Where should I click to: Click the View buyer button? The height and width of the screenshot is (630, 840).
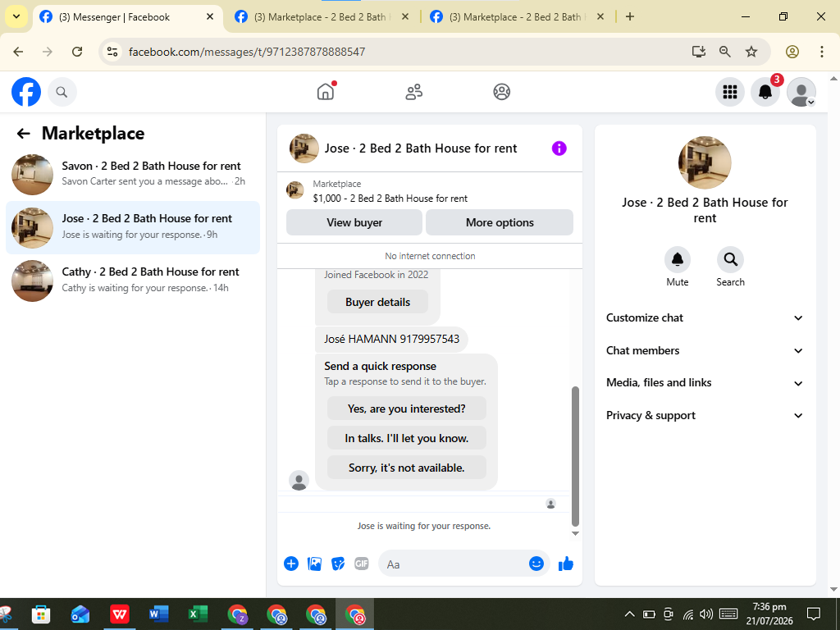pyautogui.click(x=354, y=222)
